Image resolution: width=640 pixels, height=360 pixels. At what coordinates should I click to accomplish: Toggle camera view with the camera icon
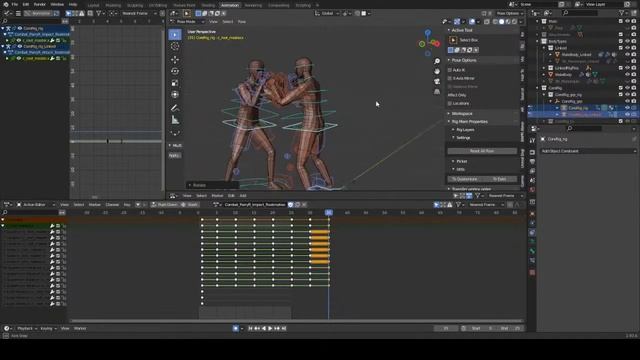coord(437,82)
